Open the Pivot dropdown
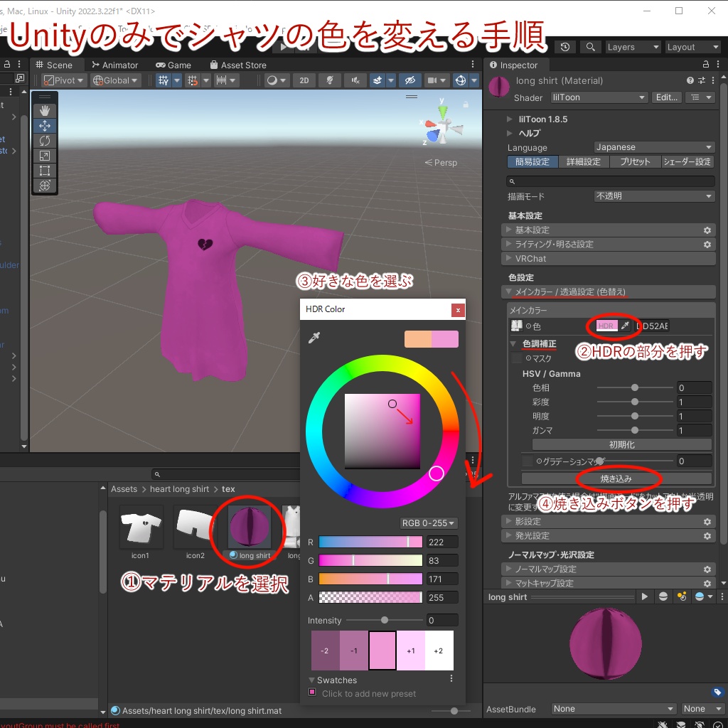The width and height of the screenshot is (728, 728). (63, 80)
